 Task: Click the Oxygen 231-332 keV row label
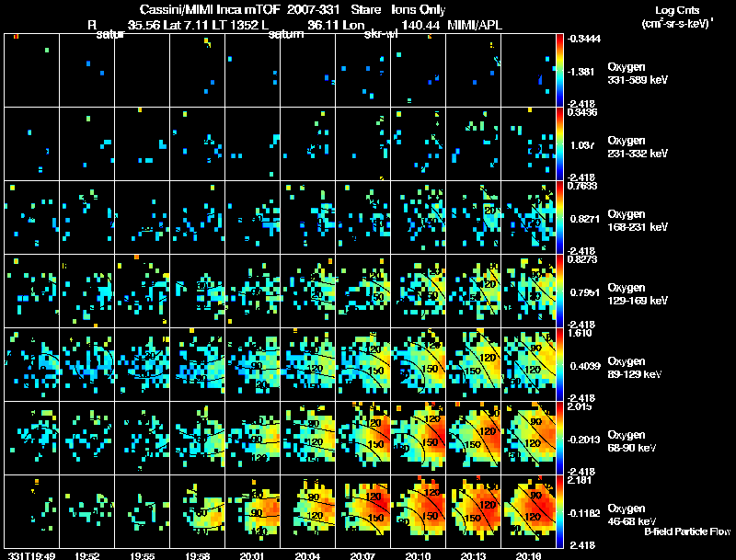tap(638, 147)
